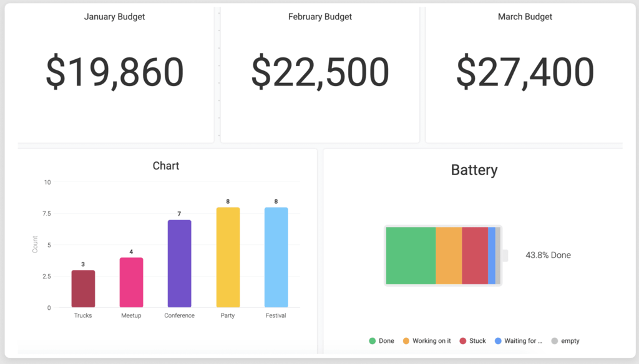639x364 pixels.
Task: Toggle the empty legend item
Action: [565, 341]
